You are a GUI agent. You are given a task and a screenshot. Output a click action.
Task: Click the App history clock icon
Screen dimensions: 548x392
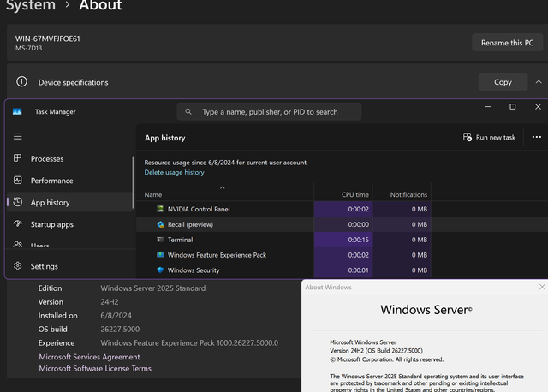click(x=18, y=202)
